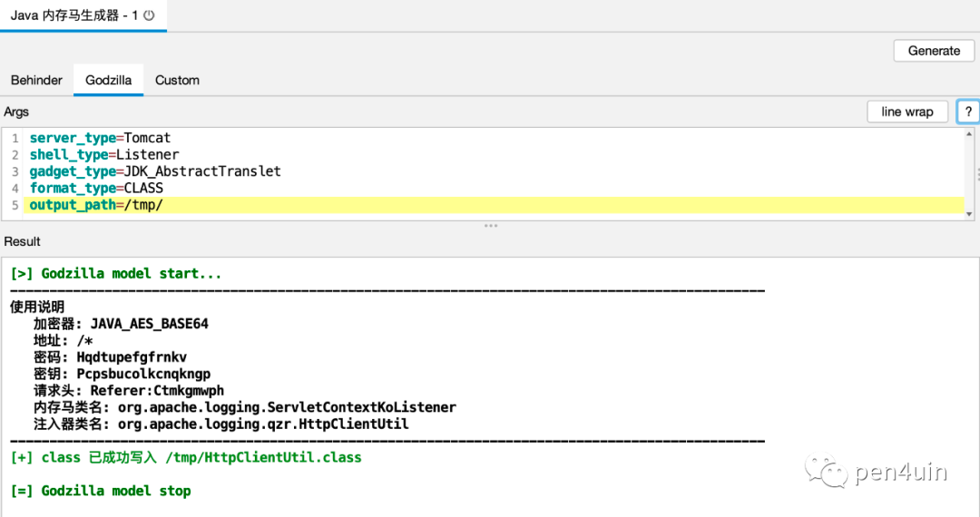Click the Result label
The width and height of the screenshot is (980, 517).
[x=22, y=241]
